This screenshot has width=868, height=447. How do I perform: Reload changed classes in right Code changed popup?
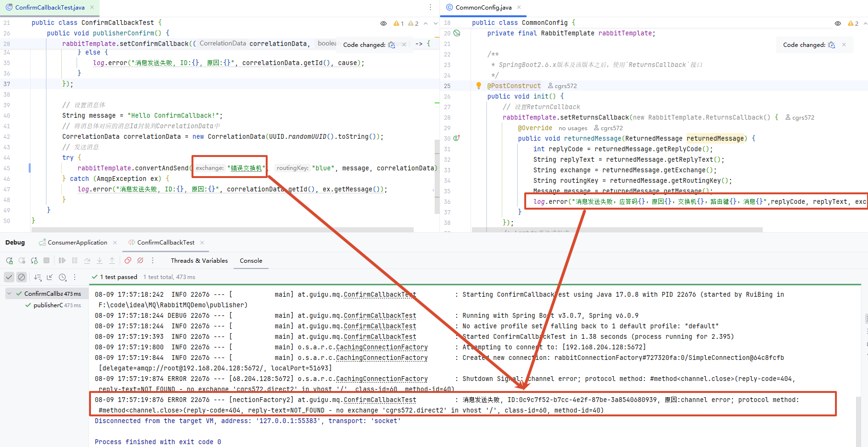coord(832,45)
